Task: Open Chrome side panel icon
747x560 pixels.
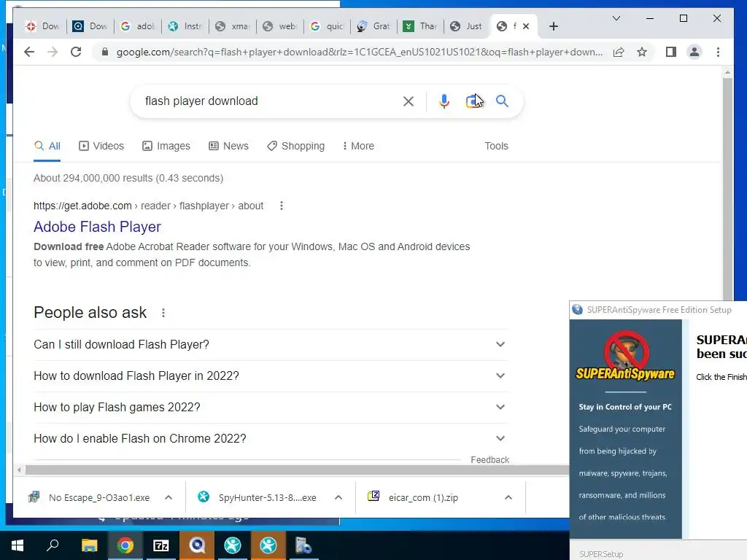Action: coord(671,52)
